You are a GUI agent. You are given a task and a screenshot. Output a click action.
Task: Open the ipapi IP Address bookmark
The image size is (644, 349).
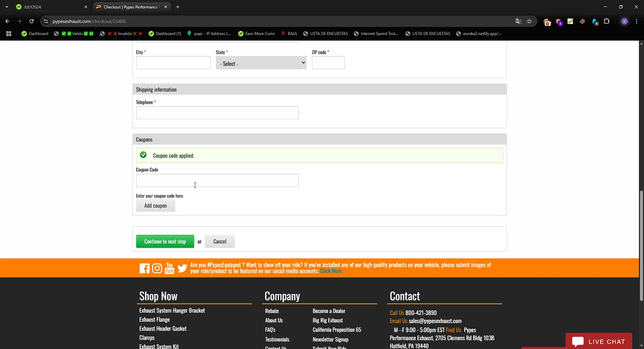click(209, 33)
